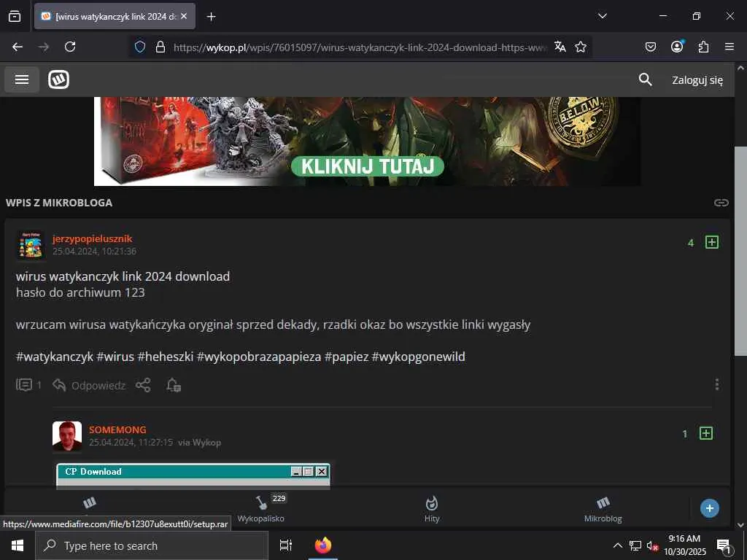This screenshot has width=747, height=560.
Task: Open network status tray icon
Action: pos(635,545)
